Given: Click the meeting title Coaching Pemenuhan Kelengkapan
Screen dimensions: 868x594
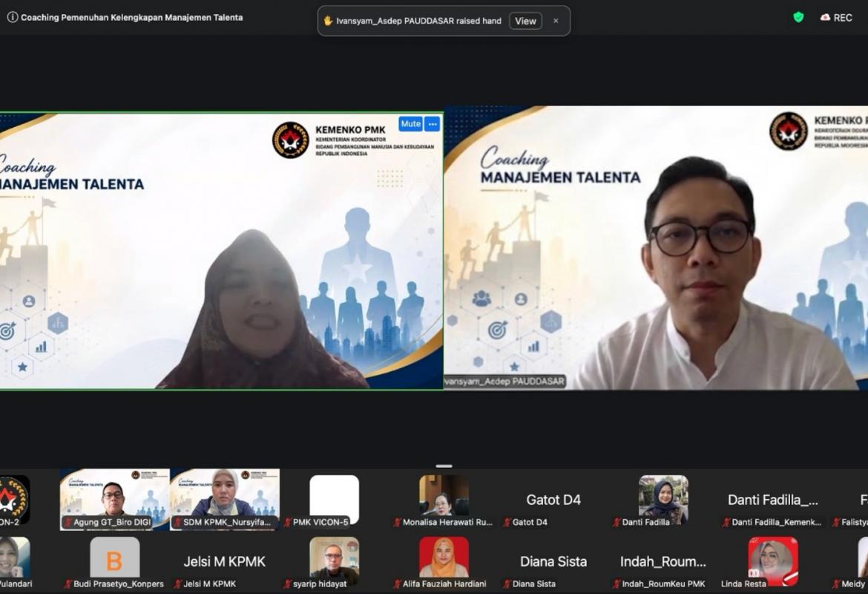Looking at the screenshot, I should 131,17.
